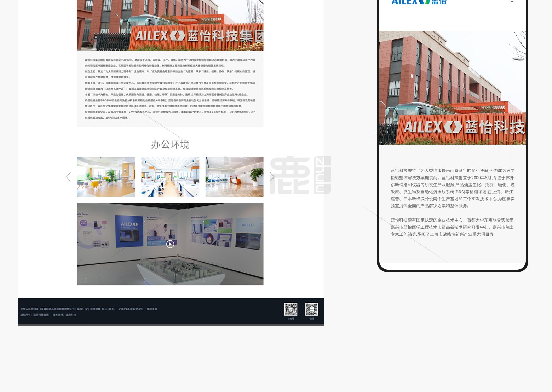Click the 公众号 QR code in footer
The width and height of the screenshot is (552, 392).
[291, 309]
